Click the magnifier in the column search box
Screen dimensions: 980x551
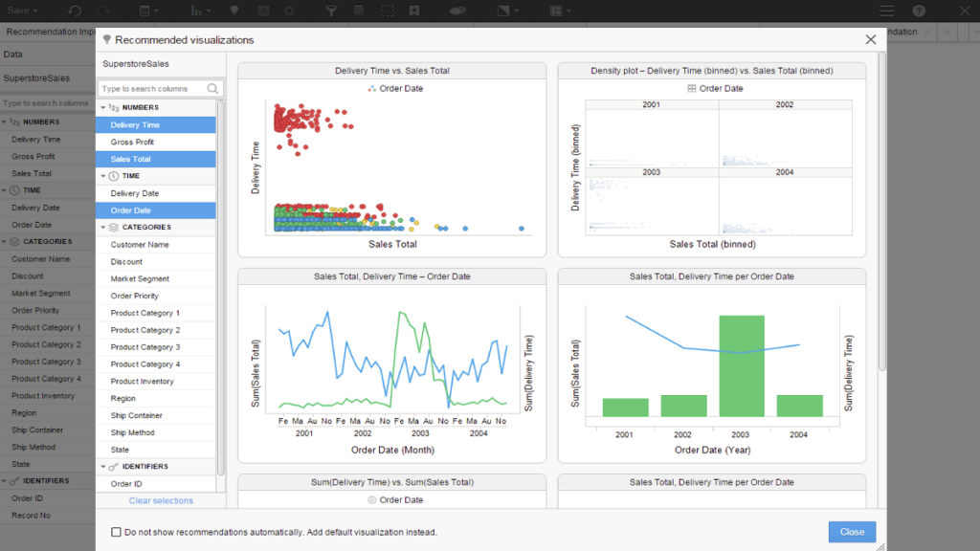point(212,86)
